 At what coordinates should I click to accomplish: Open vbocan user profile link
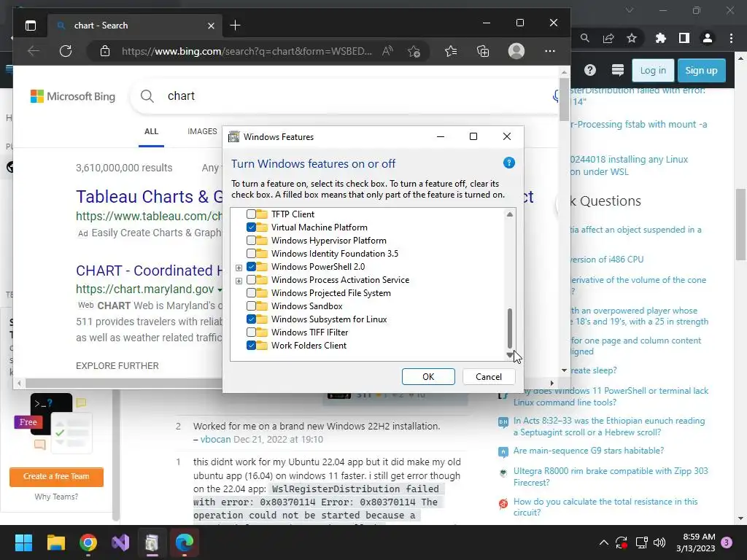point(215,439)
